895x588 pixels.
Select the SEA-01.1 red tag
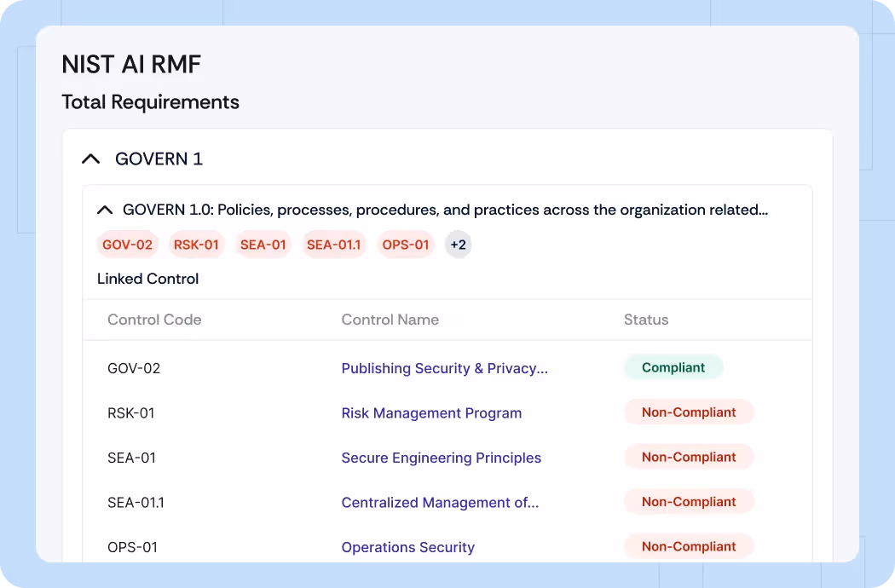pyautogui.click(x=334, y=245)
